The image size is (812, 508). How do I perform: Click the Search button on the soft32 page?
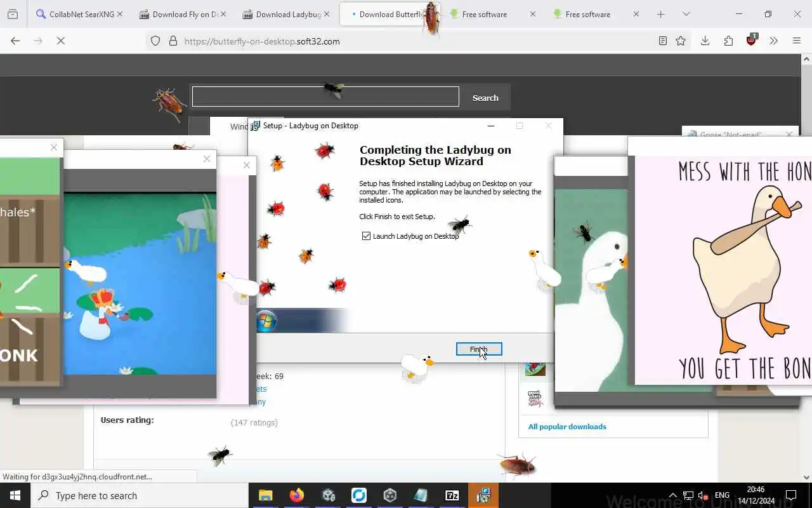pyautogui.click(x=485, y=98)
